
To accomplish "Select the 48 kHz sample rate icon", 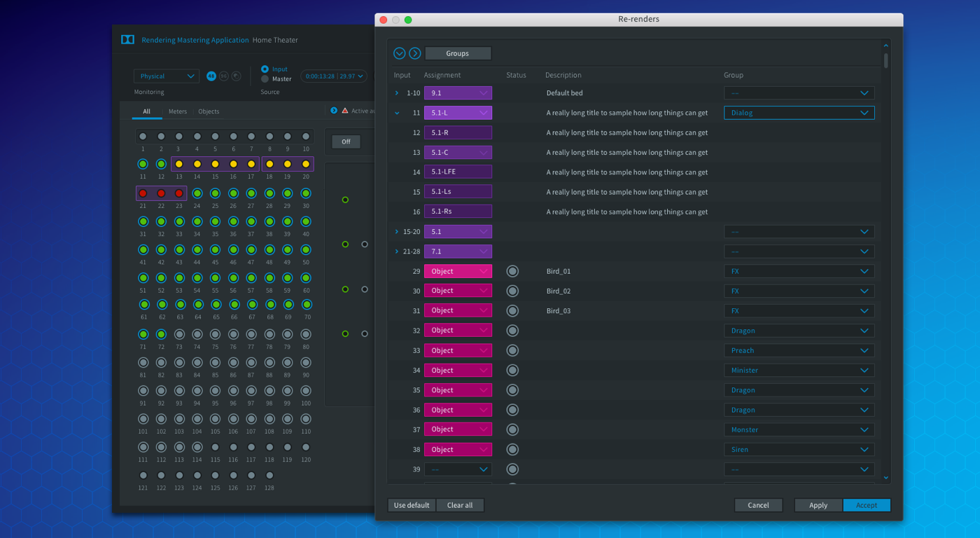I will [x=211, y=76].
